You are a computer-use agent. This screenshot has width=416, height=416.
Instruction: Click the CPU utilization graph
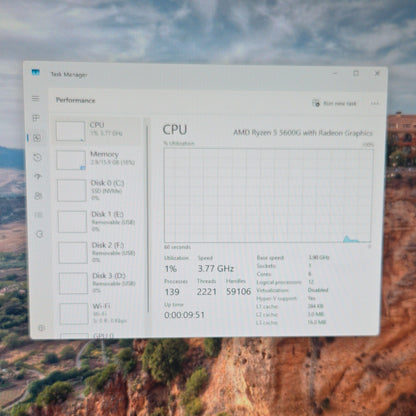(x=268, y=196)
